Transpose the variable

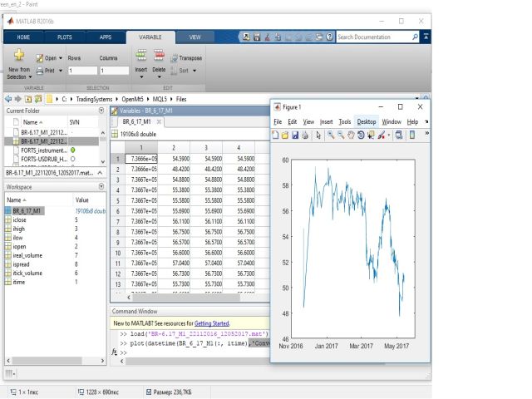click(x=186, y=58)
